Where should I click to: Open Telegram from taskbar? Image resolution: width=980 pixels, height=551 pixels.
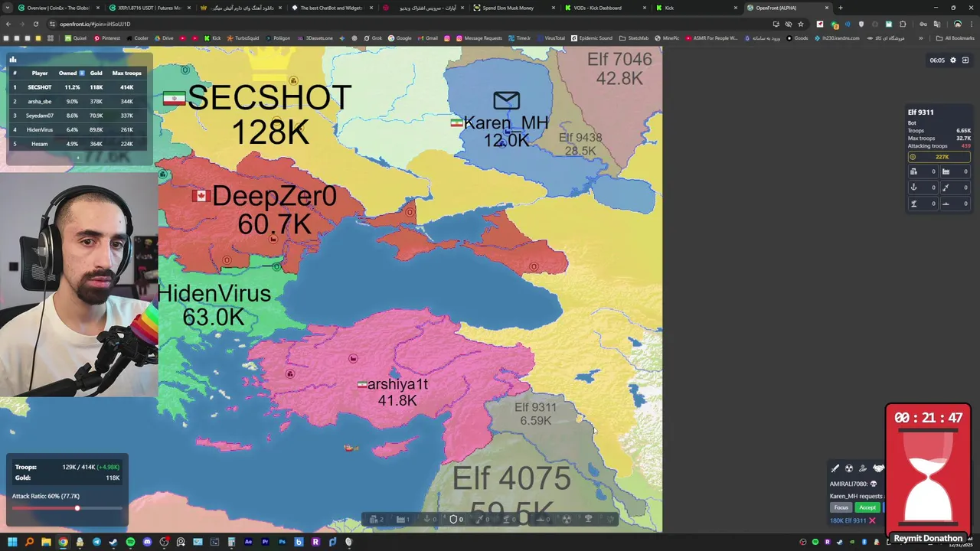click(96, 542)
